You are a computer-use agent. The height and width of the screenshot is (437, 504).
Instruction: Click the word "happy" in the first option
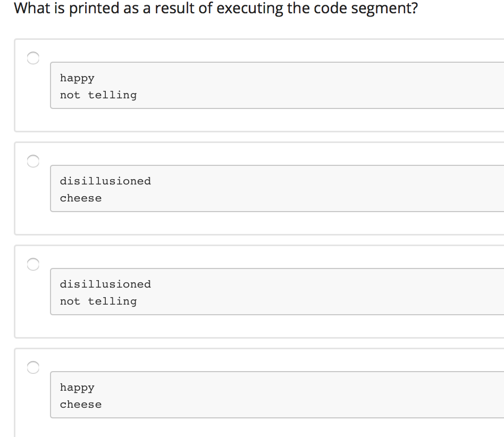[x=77, y=78]
